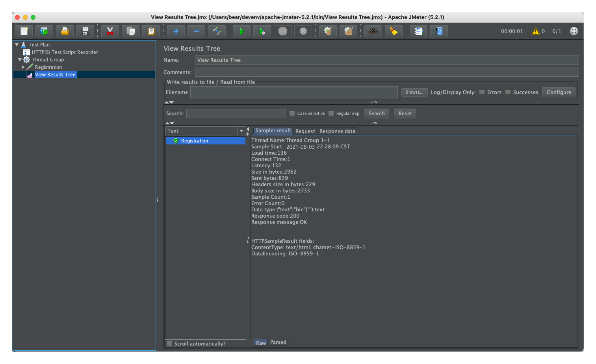Toggle file panel collapse arrows above Search
Screen dimensions: 596x364
coord(169,102)
